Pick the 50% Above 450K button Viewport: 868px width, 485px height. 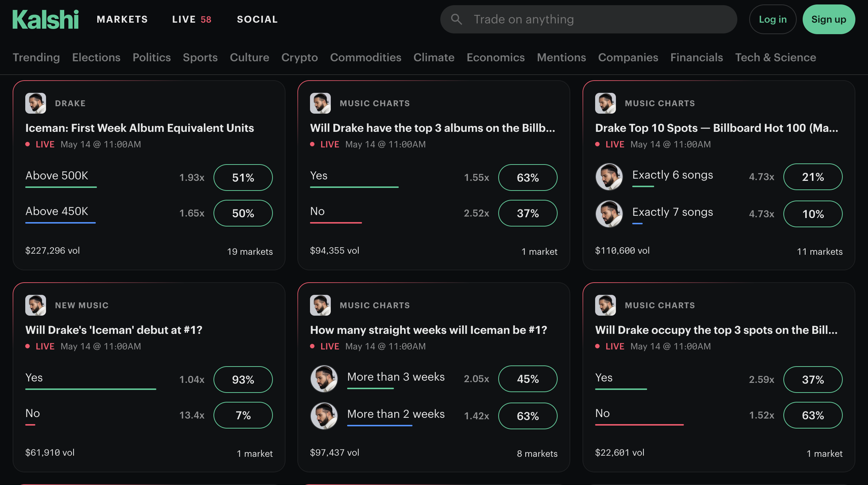[x=243, y=213]
